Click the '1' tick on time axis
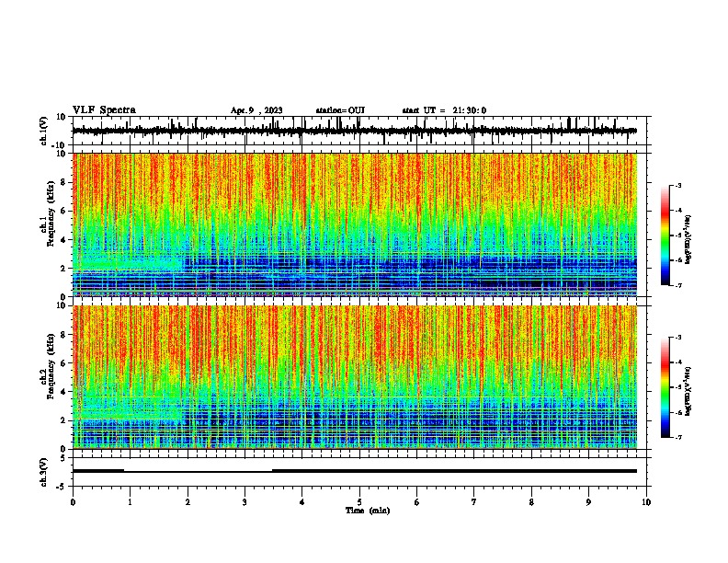728x563 pixels. (130, 502)
